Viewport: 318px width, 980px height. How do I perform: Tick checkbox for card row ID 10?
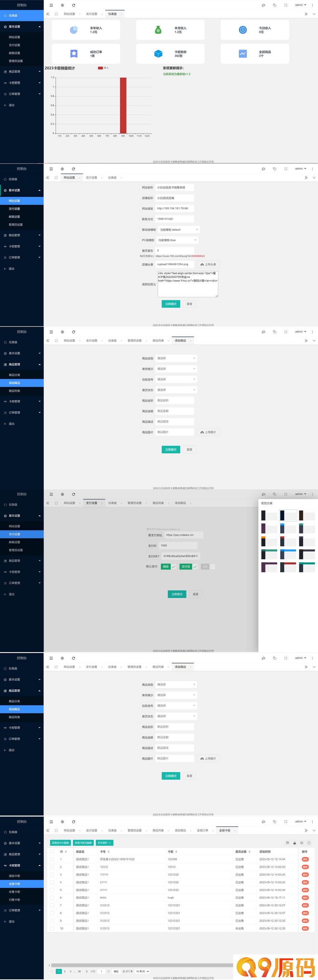(x=52, y=928)
